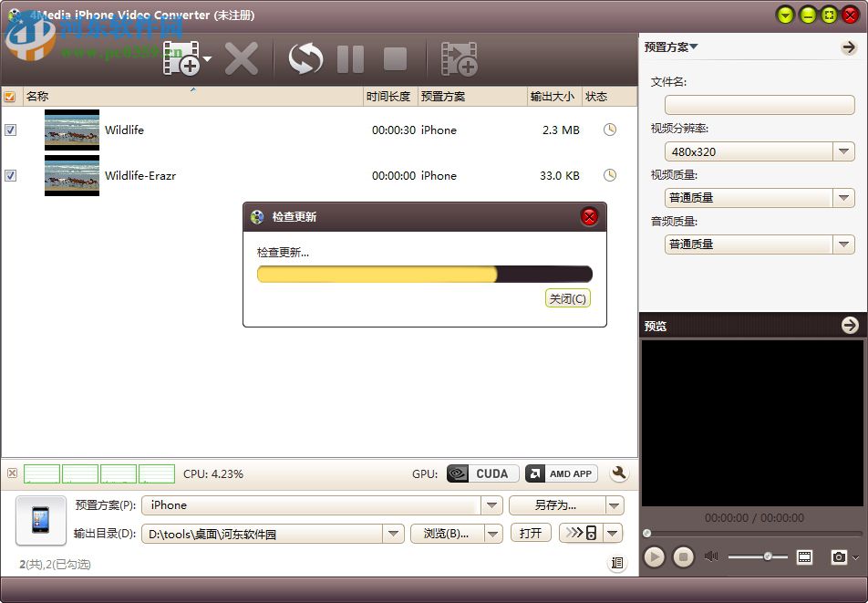The width and height of the screenshot is (868, 603).
Task: Delete selected file using the X toolbar icon
Action: 242,57
